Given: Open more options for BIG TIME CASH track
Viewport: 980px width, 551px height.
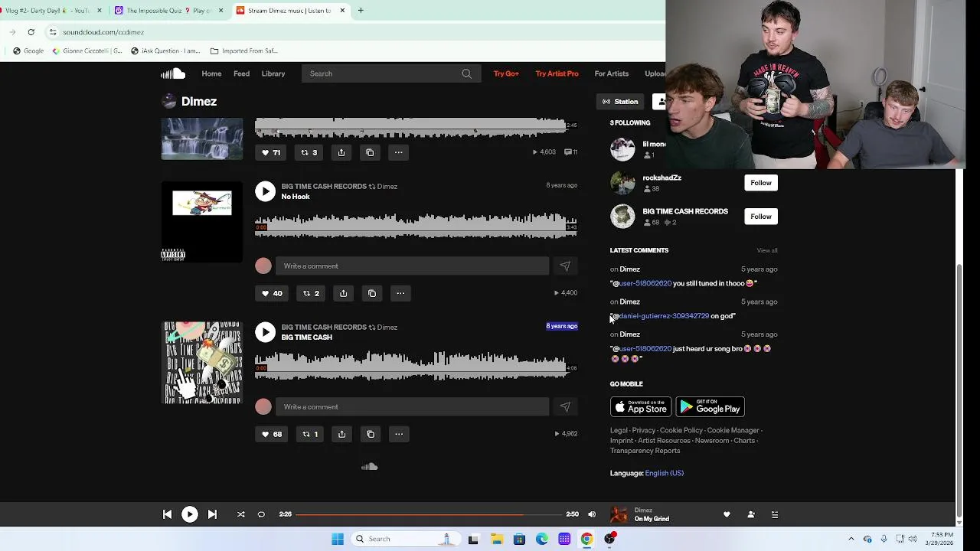Looking at the screenshot, I should click(399, 434).
